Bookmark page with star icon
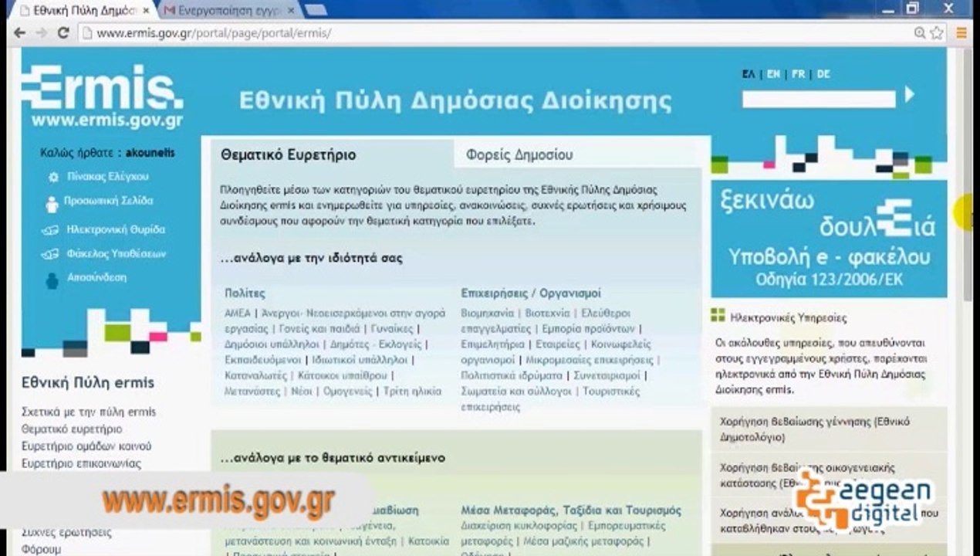The height and width of the screenshot is (556, 980). (x=937, y=33)
